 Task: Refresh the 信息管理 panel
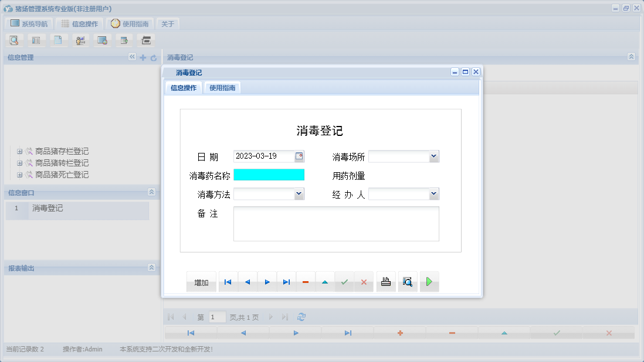click(153, 57)
